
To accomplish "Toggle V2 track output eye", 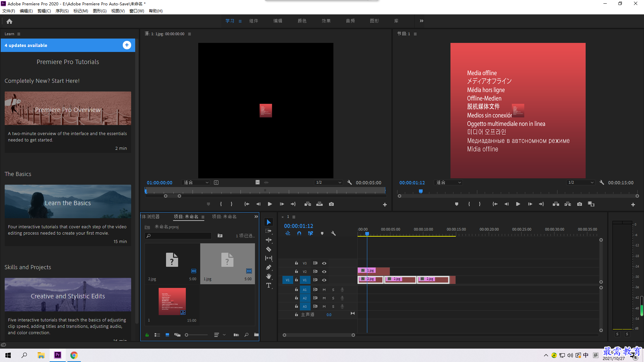I will click(324, 271).
